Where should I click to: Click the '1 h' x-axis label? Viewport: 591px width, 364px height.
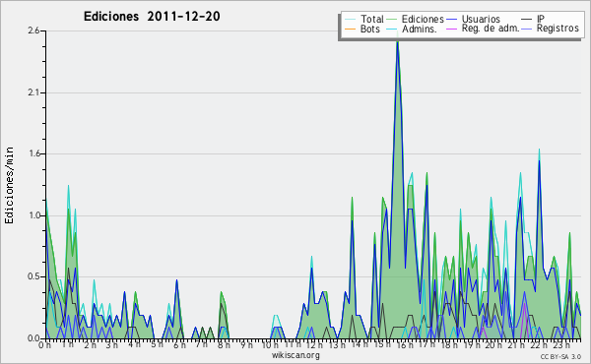coord(67,344)
